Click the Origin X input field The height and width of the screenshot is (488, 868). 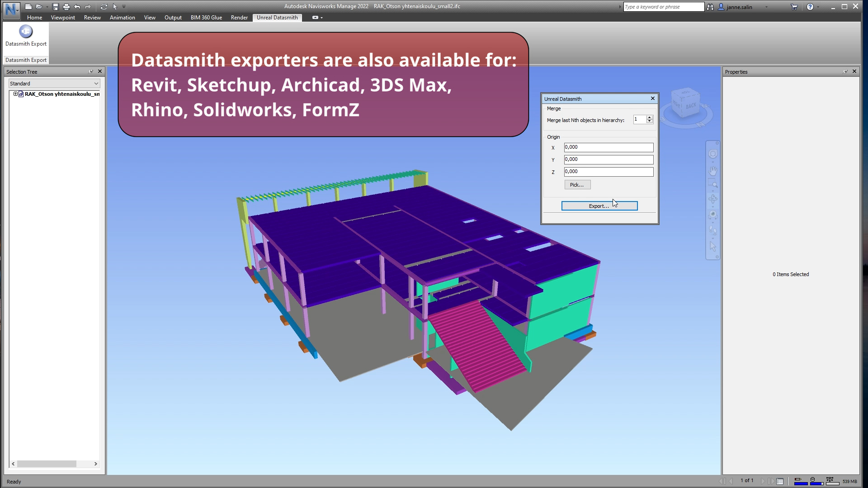609,147
